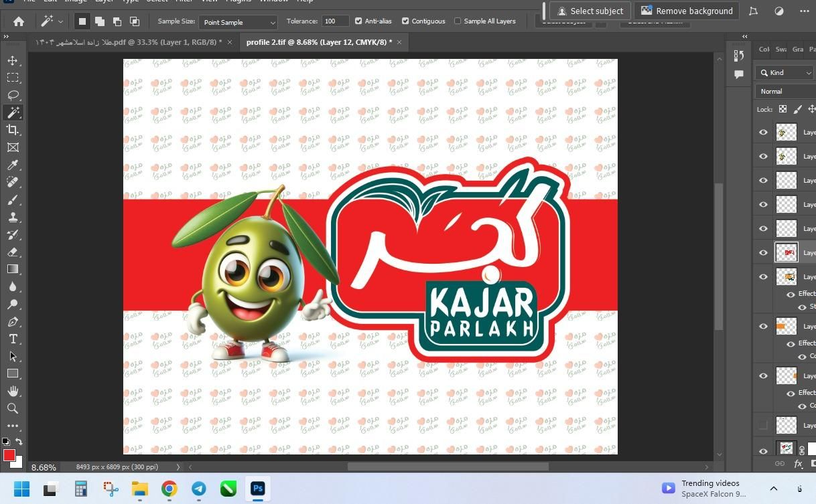
Task: Show the hidden layer via empty visibility box
Action: [763, 425]
